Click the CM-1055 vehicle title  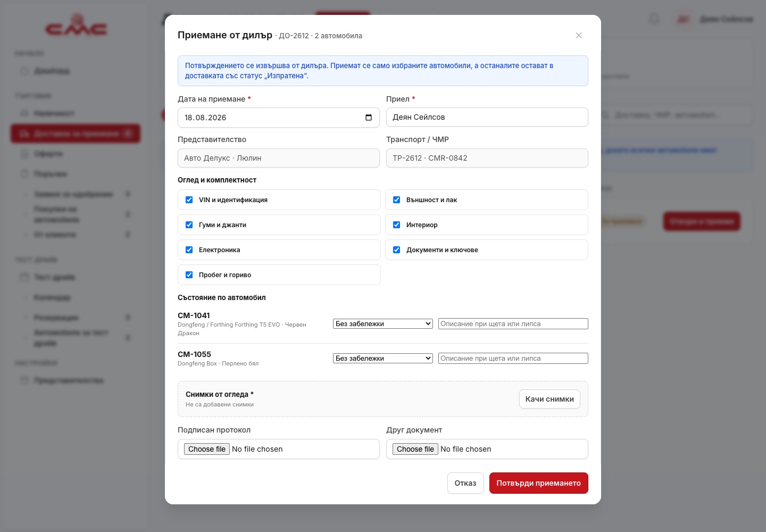coord(194,354)
